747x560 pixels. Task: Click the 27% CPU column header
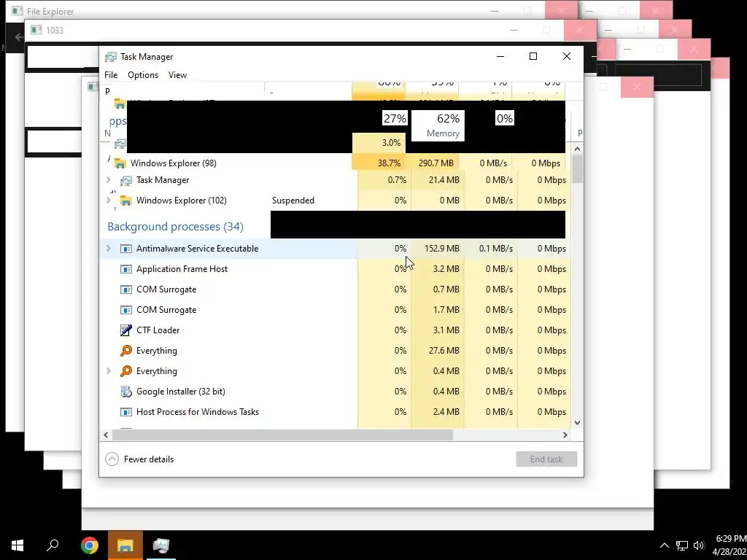pos(395,118)
